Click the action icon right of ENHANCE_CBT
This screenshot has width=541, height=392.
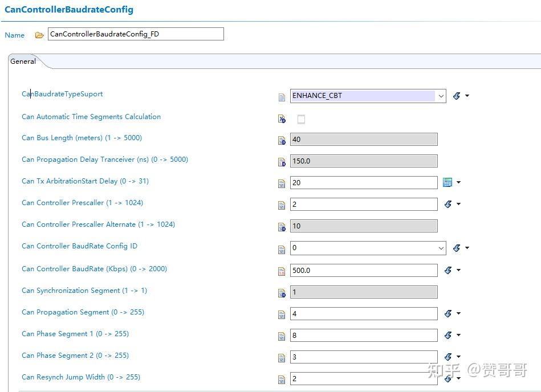point(457,96)
